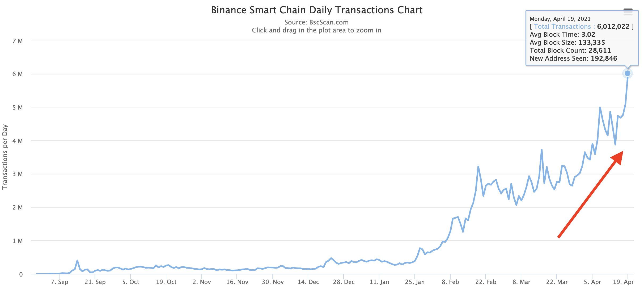
Task: Select the 8. Mar x-axis label
Action: [521, 282]
